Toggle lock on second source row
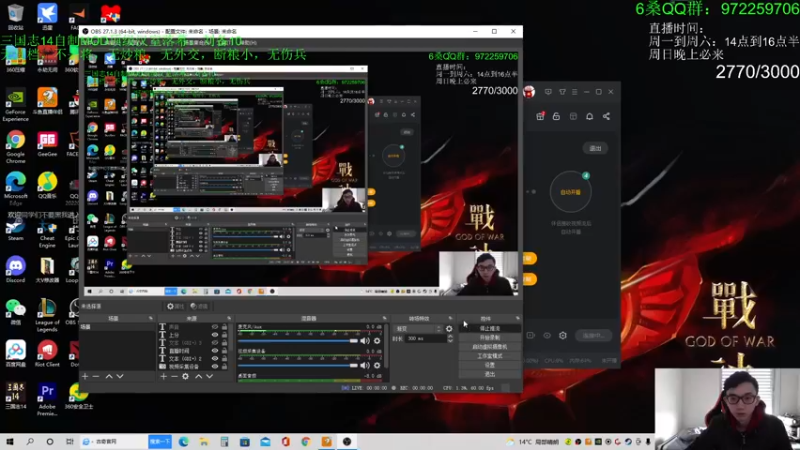The image size is (800, 450). coord(224,335)
